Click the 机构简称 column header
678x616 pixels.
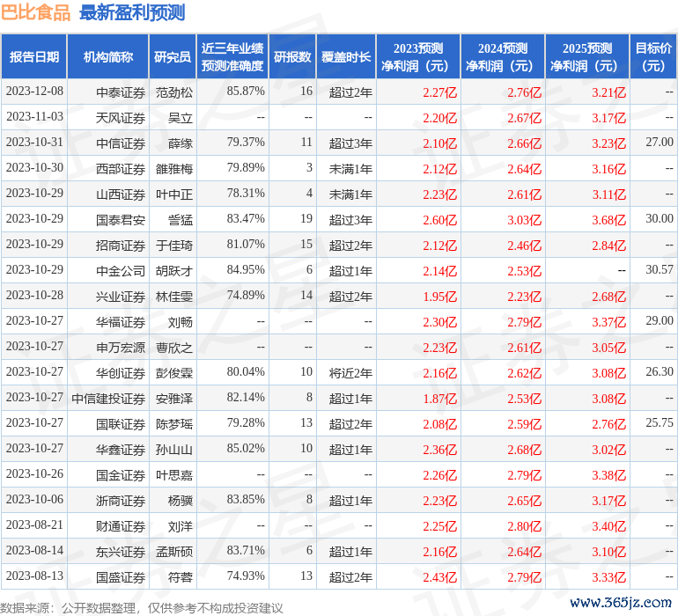coord(108,56)
